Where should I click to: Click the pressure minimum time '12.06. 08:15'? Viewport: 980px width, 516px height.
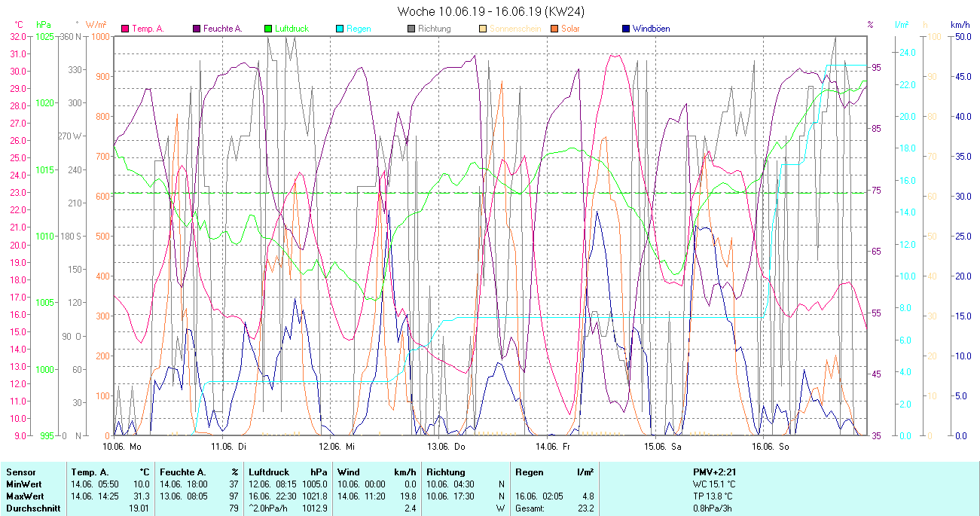273,484
